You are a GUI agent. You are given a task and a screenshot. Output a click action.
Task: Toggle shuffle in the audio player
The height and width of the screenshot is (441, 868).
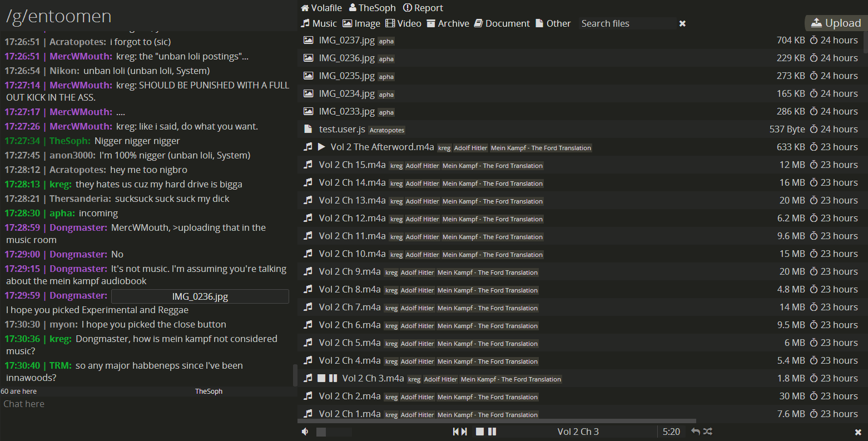(x=707, y=432)
